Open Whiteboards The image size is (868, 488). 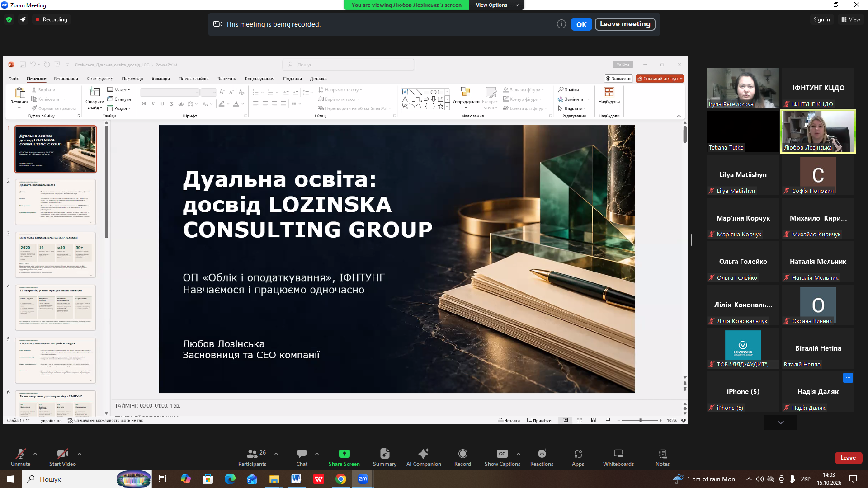[618, 457]
